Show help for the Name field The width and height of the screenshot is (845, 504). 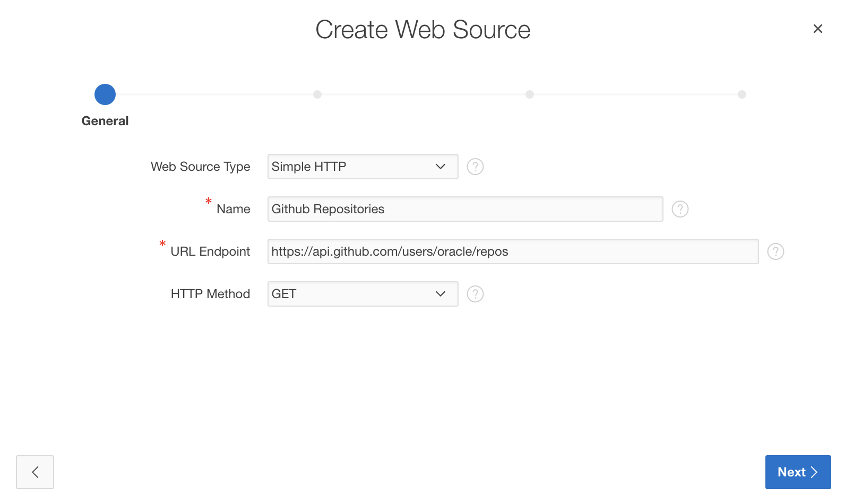click(680, 209)
